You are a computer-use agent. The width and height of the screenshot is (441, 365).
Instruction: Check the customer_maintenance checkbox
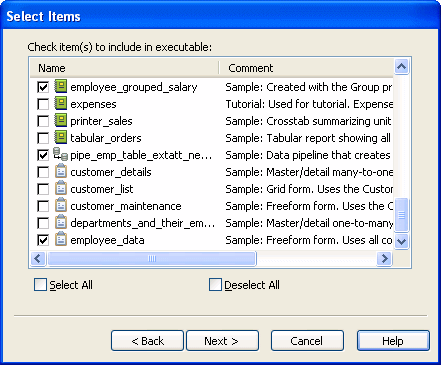tap(43, 206)
